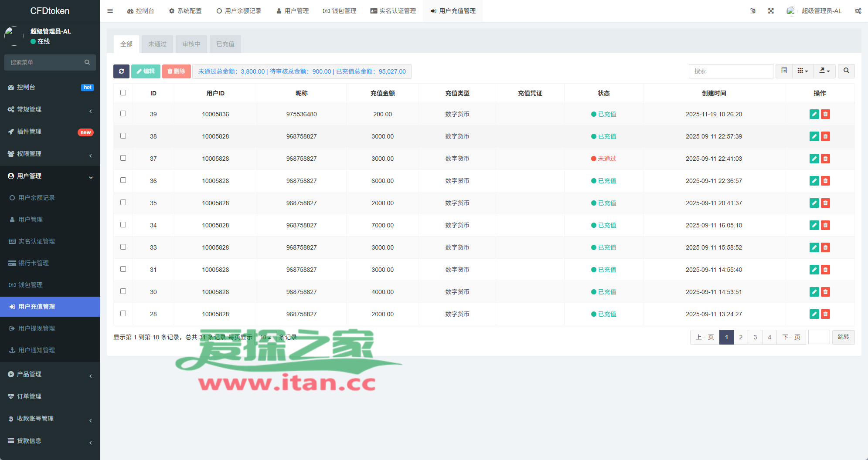
Task: Expand the 产品管理 sidebar menu
Action: (50, 374)
